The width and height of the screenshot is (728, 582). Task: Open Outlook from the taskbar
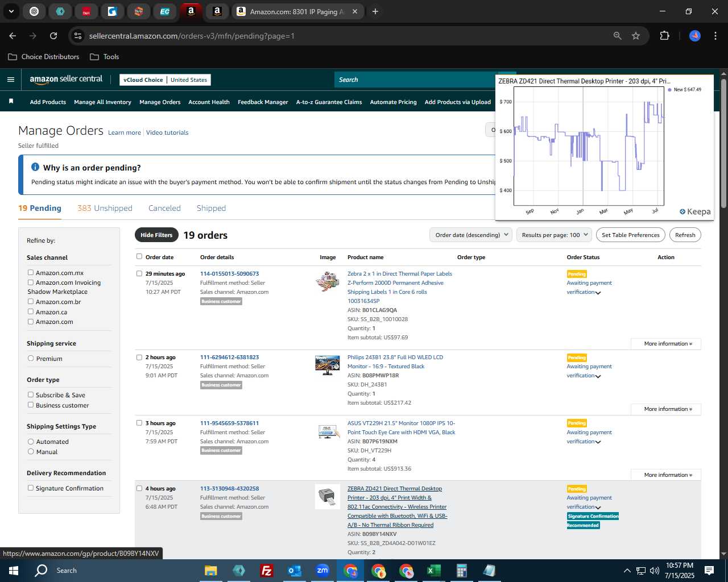click(295, 571)
